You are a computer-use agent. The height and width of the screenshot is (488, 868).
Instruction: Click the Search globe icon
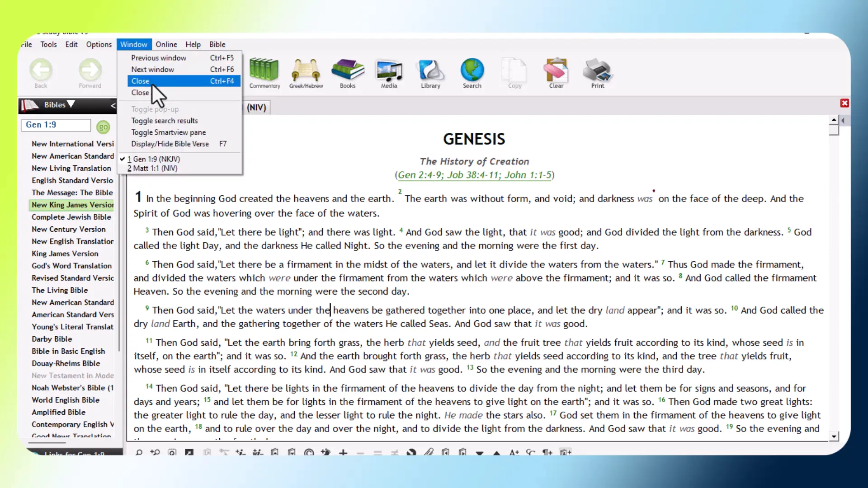472,70
